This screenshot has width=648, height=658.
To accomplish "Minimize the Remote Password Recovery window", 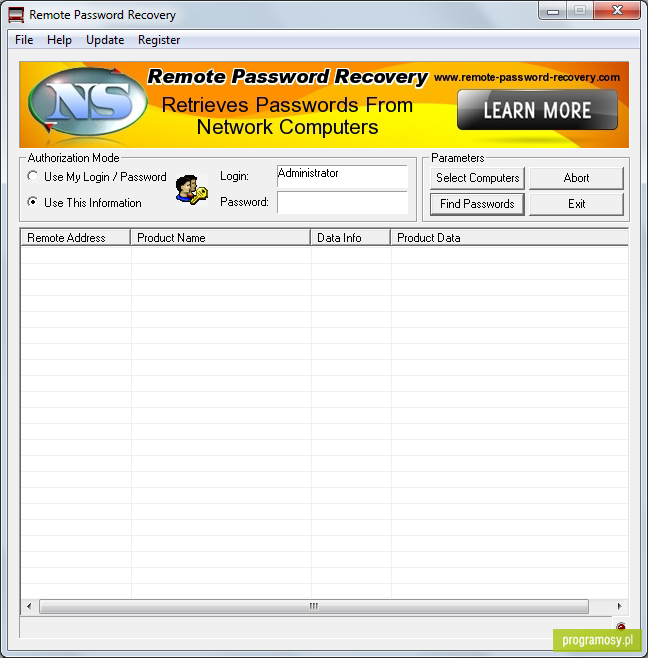I will point(553,11).
